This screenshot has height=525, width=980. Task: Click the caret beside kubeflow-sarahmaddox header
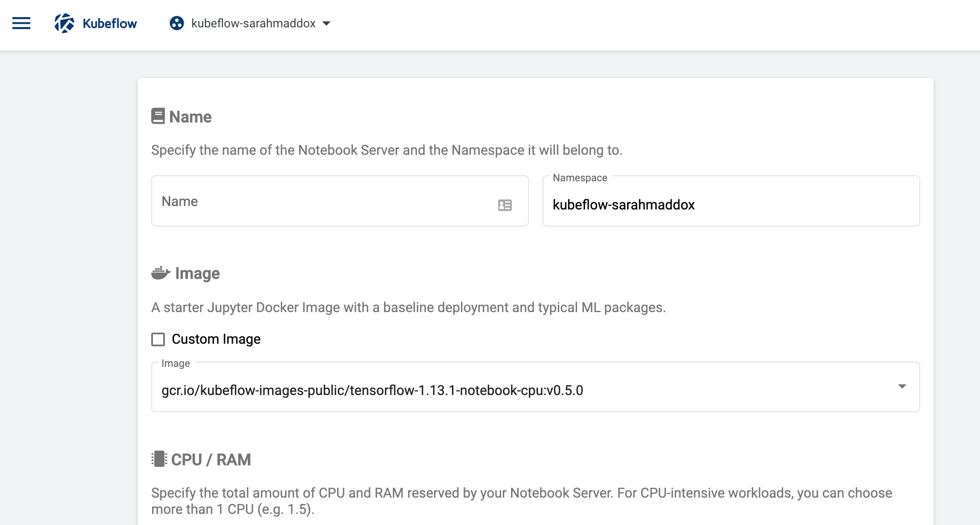coord(326,24)
